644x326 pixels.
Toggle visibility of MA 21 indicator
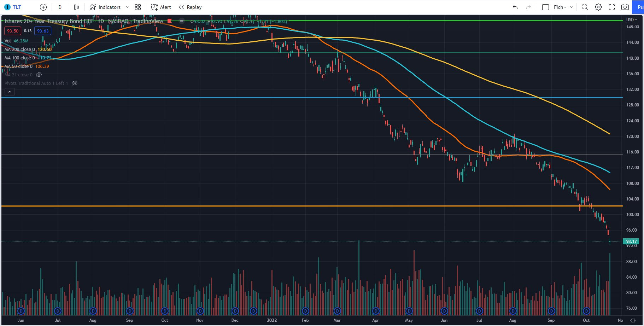click(39, 75)
